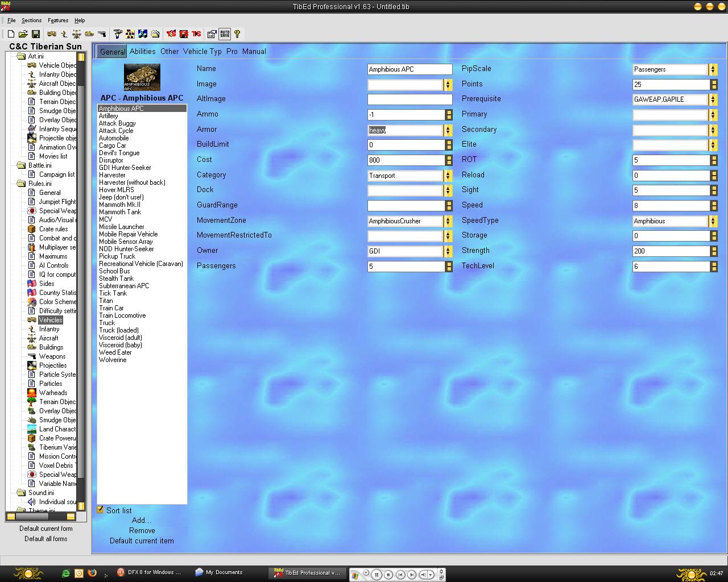Save file with floppy disk icon
Screen dimensions: 728x582
click(35, 35)
